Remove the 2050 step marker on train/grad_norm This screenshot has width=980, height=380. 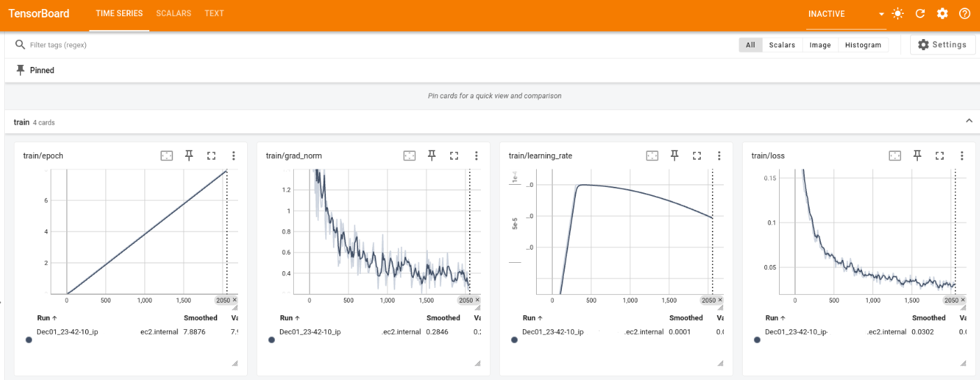[x=478, y=300]
